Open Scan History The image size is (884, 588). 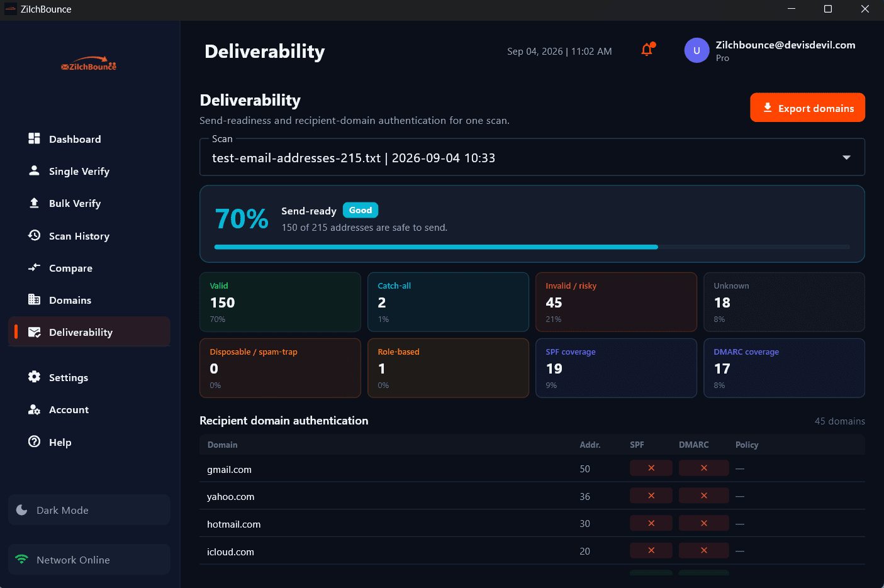click(x=89, y=236)
